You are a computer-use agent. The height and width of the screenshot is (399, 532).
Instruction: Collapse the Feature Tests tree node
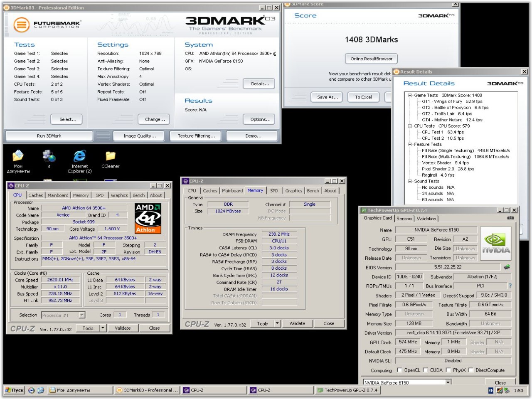coord(410,144)
